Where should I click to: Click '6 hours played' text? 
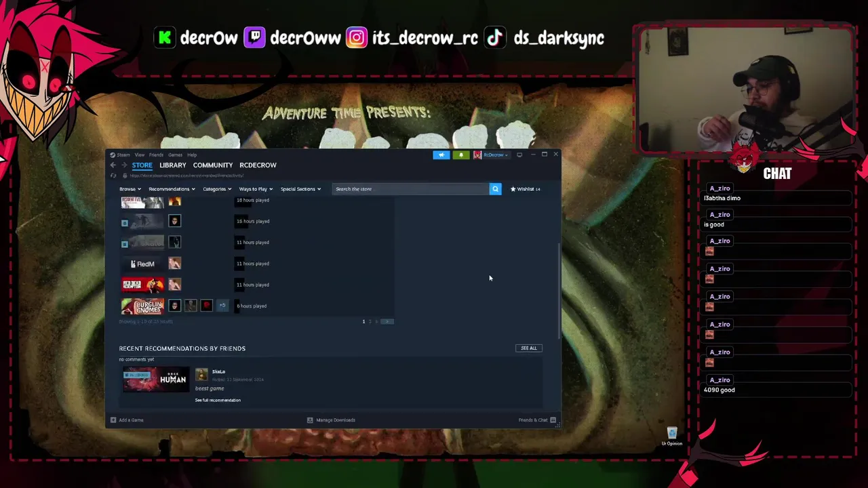(x=252, y=306)
